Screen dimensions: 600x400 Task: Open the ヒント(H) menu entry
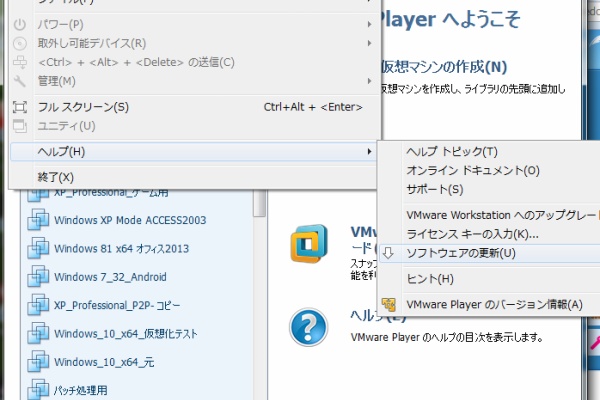coord(430,278)
